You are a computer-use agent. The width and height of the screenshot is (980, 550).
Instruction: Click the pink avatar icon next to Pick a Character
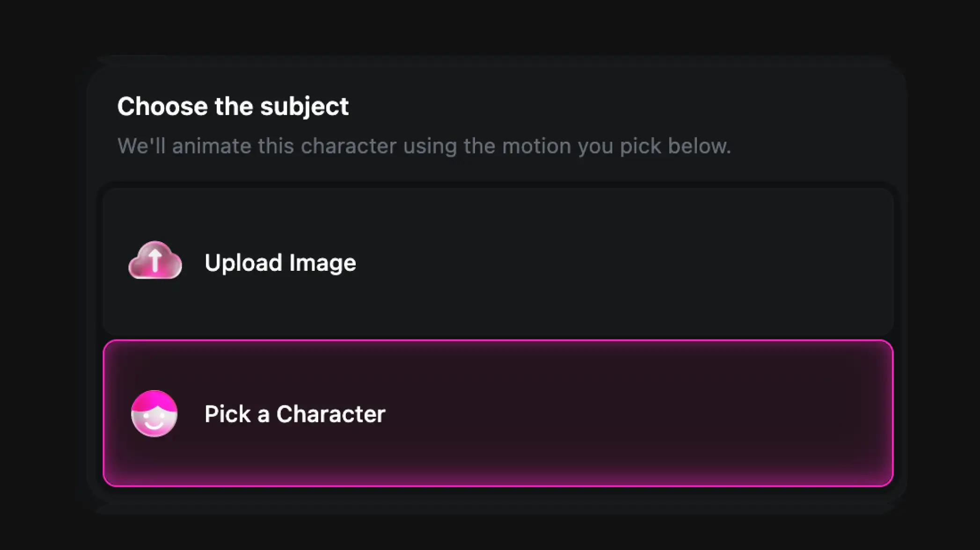[x=154, y=414]
